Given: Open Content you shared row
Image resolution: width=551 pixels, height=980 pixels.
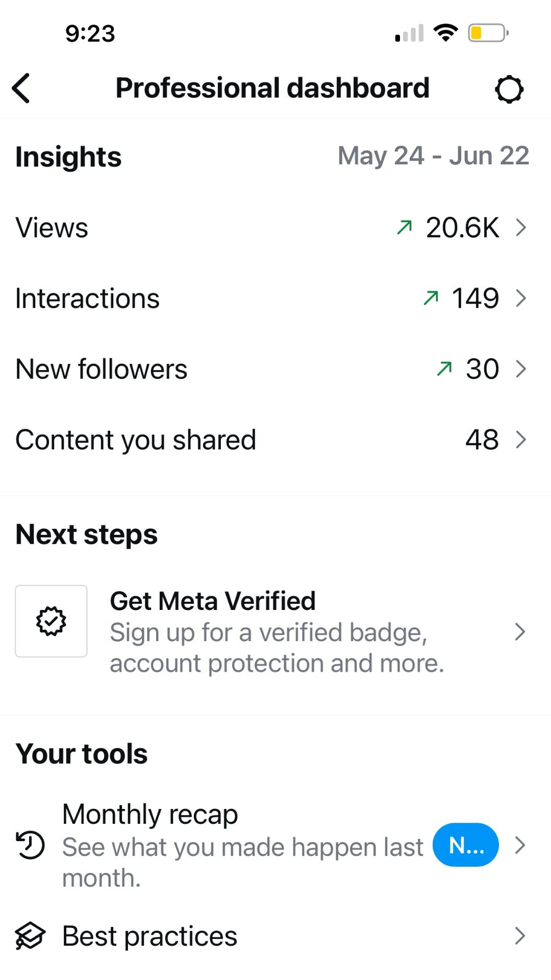Looking at the screenshot, I should pyautogui.click(x=275, y=439).
